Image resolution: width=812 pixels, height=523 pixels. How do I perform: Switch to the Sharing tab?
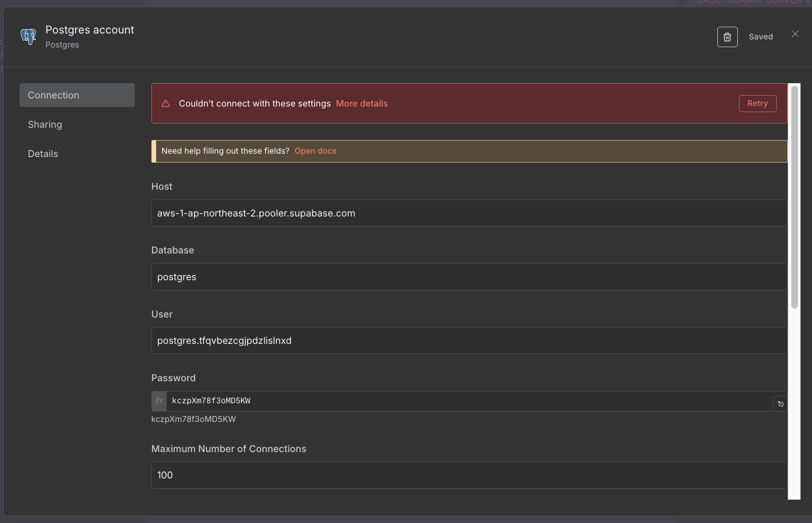click(45, 124)
